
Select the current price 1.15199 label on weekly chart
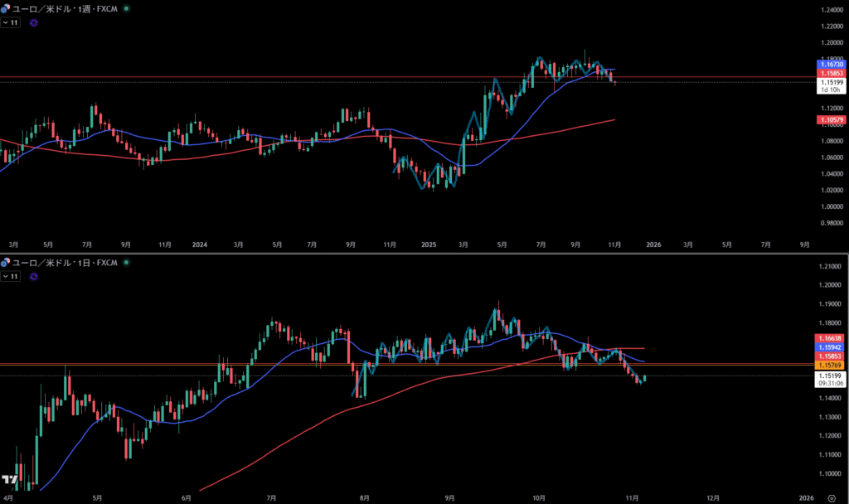[832, 82]
